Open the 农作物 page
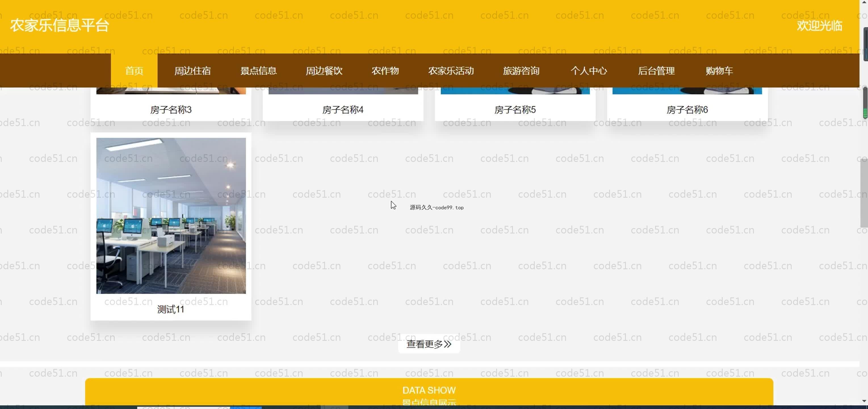This screenshot has width=868, height=409. tap(385, 71)
